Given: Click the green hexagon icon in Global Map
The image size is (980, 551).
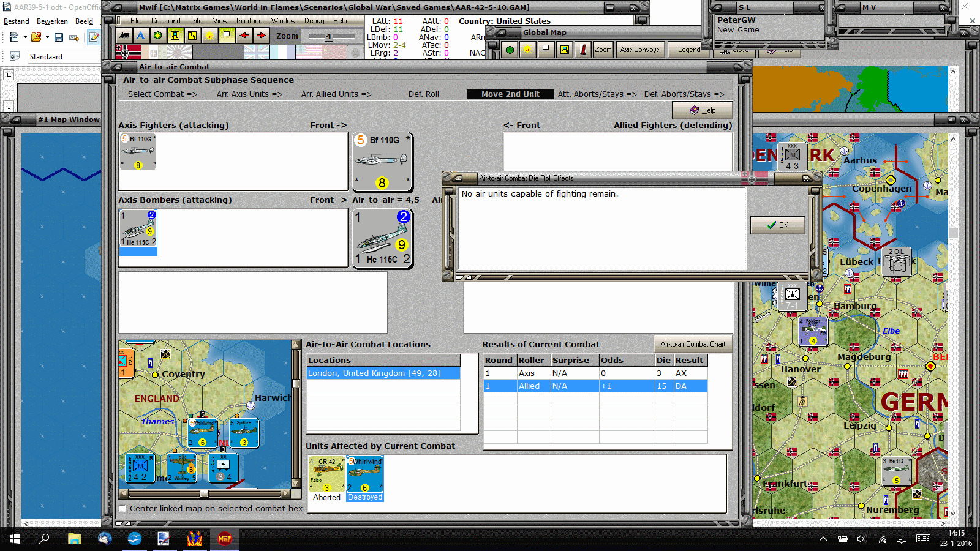Looking at the screenshot, I should (x=510, y=50).
